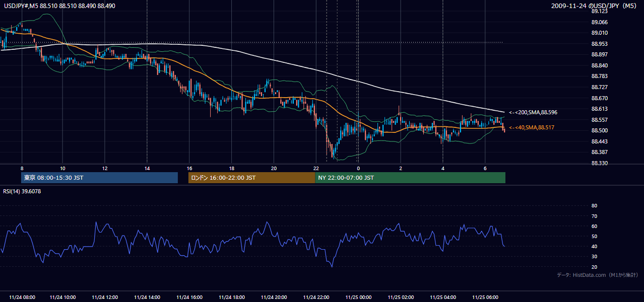Click the 11/24 22:00 time label

click(x=316, y=297)
